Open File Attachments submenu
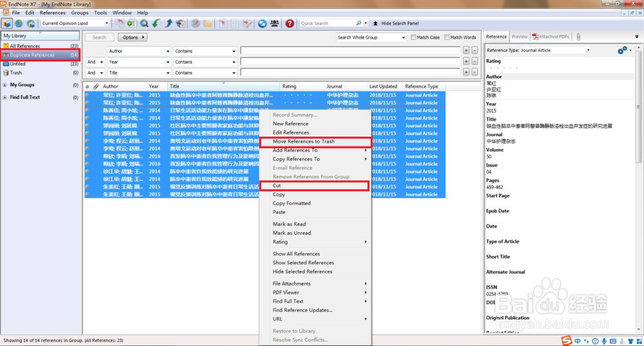The height and width of the screenshot is (346, 644). click(x=316, y=284)
